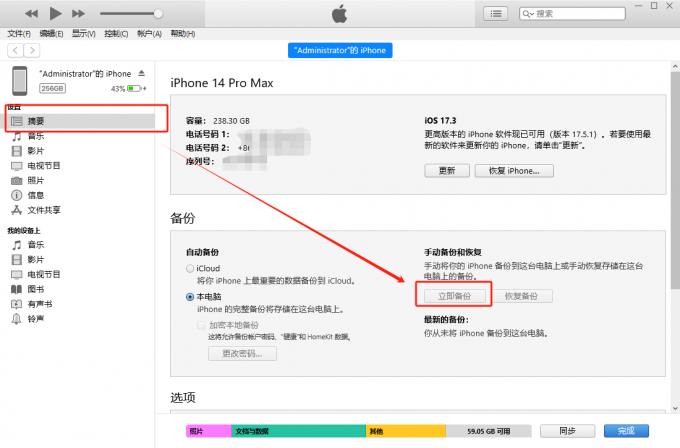
Task: Select the 本电脑 backup radio button
Action: [x=190, y=297]
